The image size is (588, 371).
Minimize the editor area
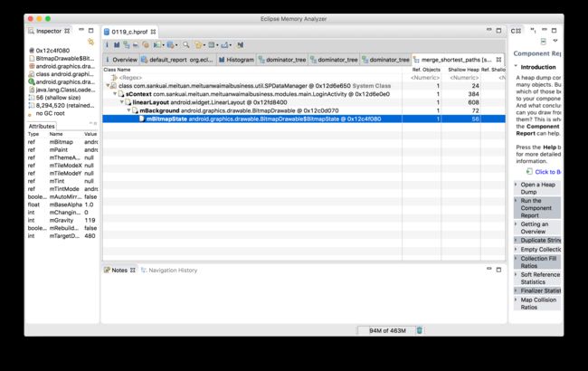[x=489, y=30]
